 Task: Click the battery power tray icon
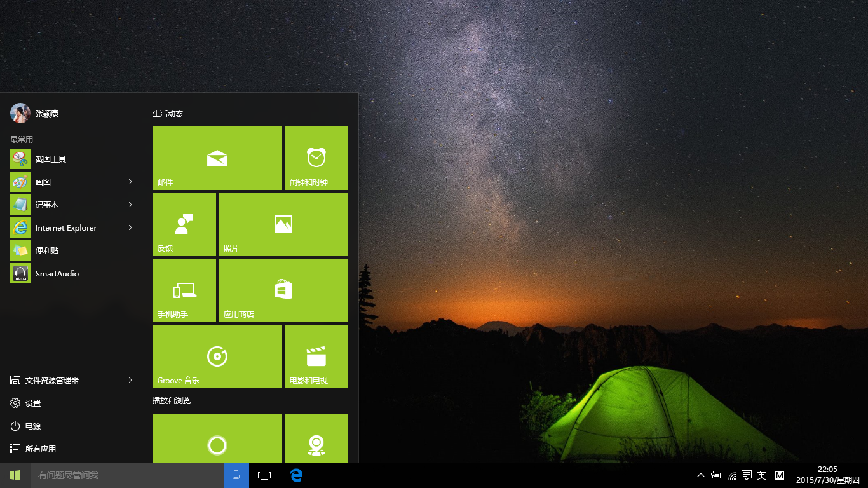(716, 475)
